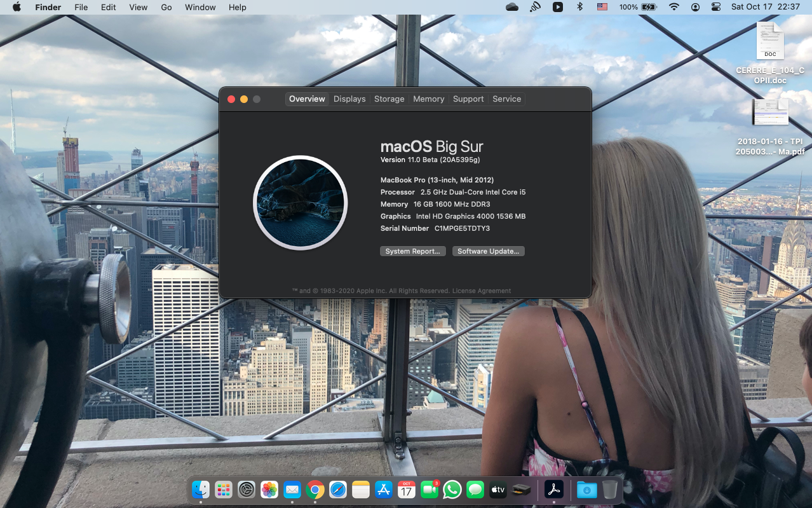Open the License Agreement link
This screenshot has width=812, height=508.
pyautogui.click(x=482, y=291)
